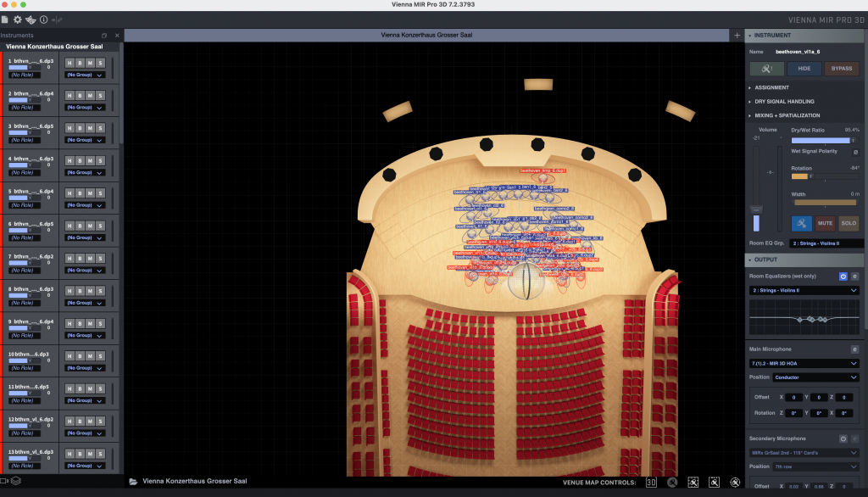The width and height of the screenshot is (868, 497).
Task: Click the (No Role) field of instrument 6
Action: point(23,237)
